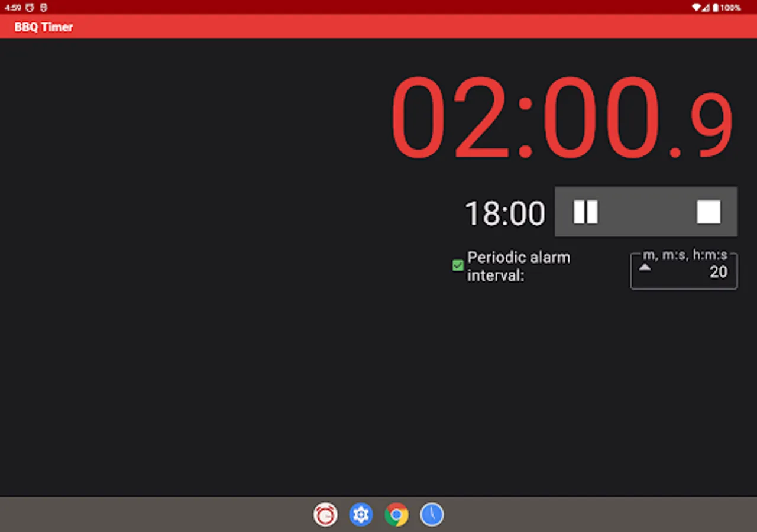Image resolution: width=757 pixels, height=532 pixels.
Task: Tap the alarm icon in status bar
Action: (x=30, y=8)
